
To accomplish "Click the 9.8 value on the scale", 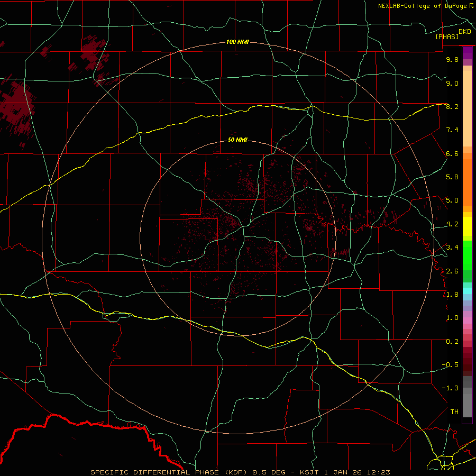I will 452,59.
